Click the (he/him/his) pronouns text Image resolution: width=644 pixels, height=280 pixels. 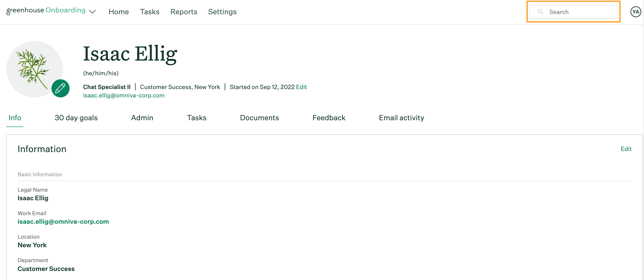(x=101, y=73)
